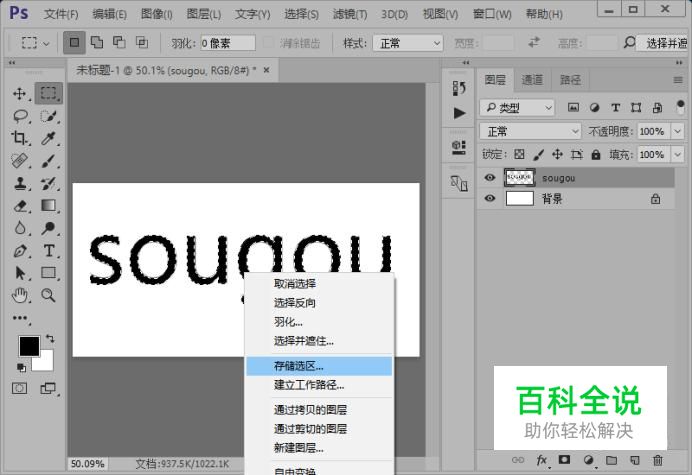Screen dimensions: 692x475
Task: Click the search magnifier icon in options bar
Action: 629,43
